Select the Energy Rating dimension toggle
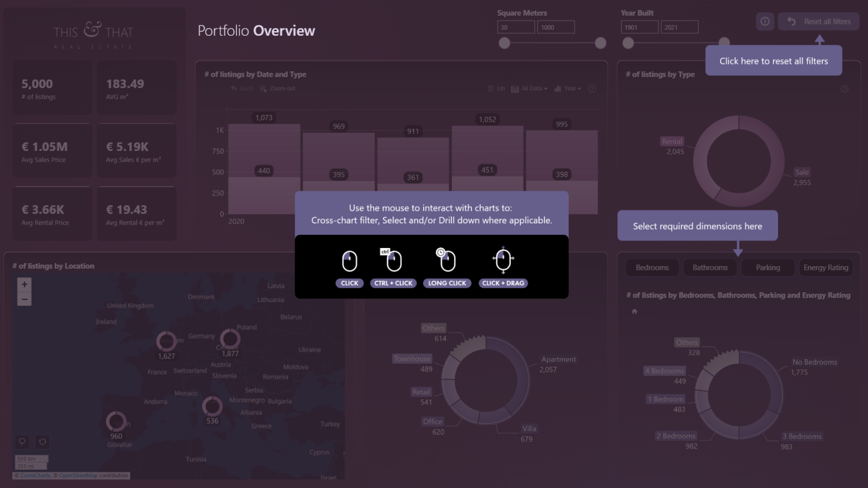 [826, 267]
